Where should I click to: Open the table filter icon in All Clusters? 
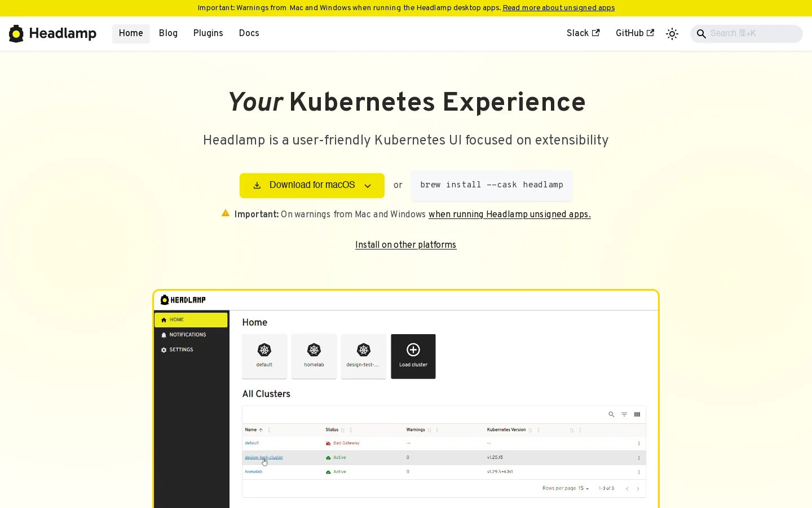[624, 415]
